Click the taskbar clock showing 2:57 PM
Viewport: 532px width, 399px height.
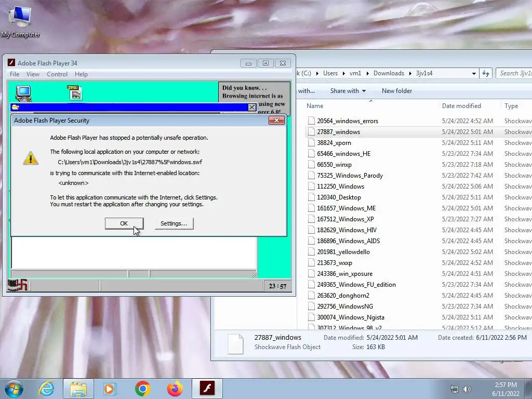click(506, 389)
